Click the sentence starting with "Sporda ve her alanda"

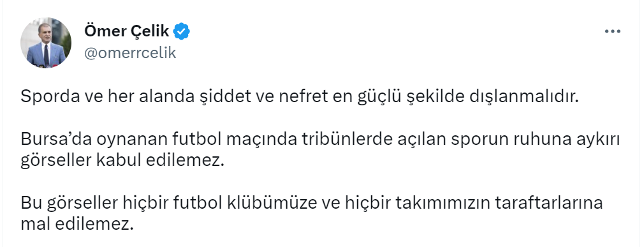[x=300, y=97]
